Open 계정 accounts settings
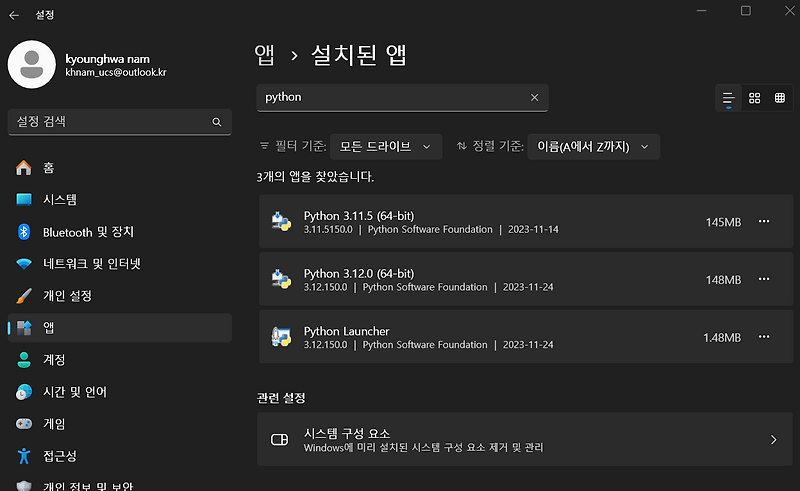800x491 pixels. [120, 360]
